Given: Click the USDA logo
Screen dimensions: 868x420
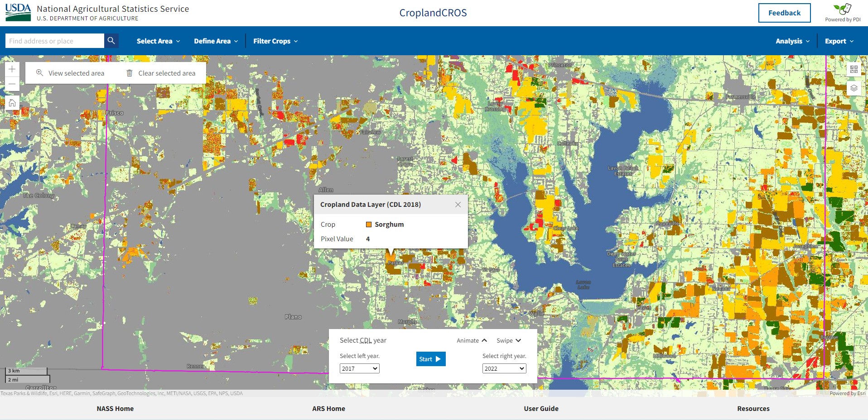Looking at the screenshot, I should [x=18, y=13].
